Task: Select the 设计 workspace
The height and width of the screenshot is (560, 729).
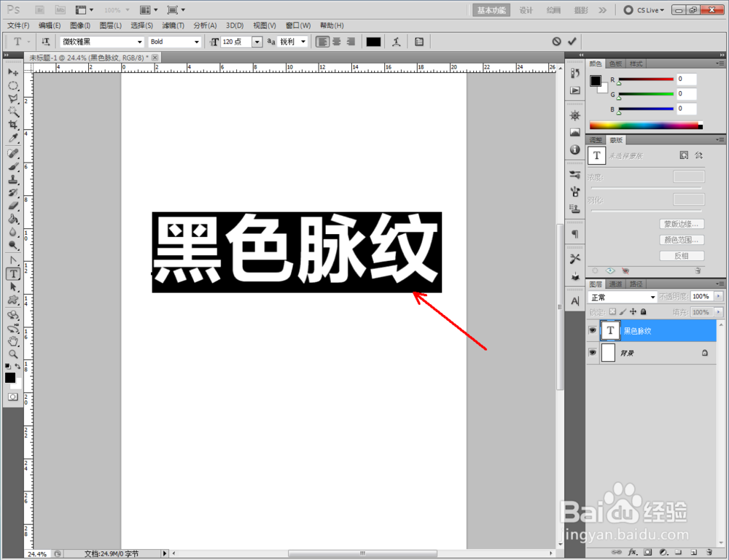Action: click(x=526, y=10)
